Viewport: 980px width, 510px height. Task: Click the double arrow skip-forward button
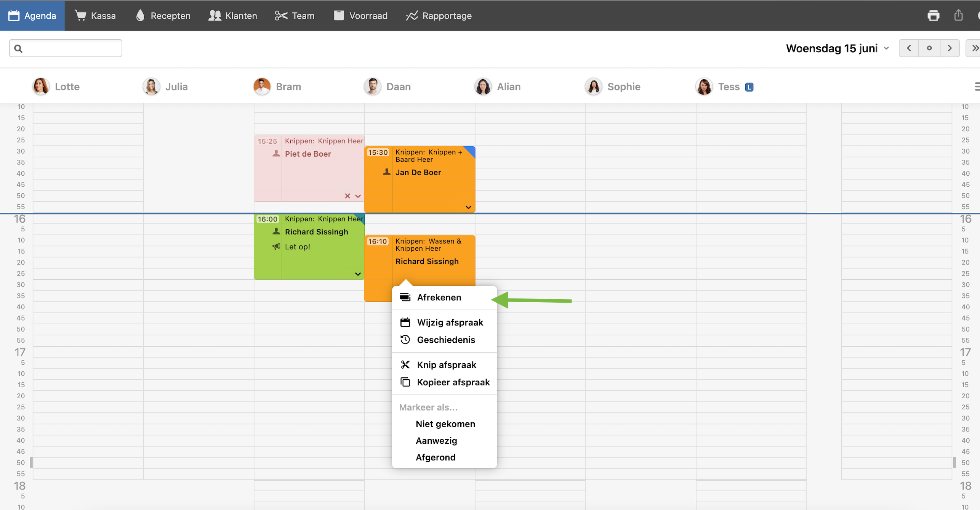[974, 48]
